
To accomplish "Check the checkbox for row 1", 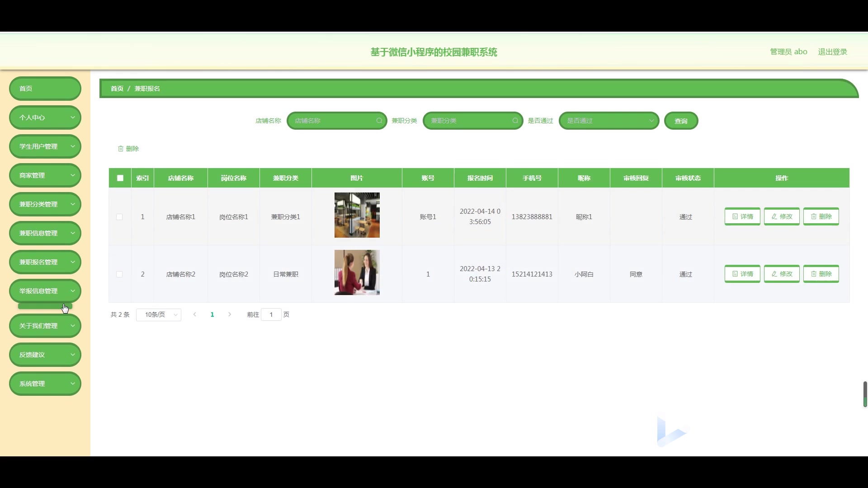I will coord(119,217).
